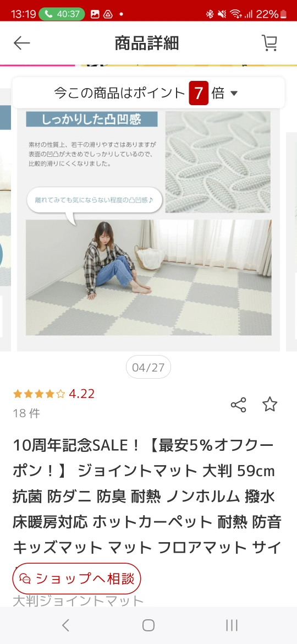Image resolution: width=297 pixels, height=644 pixels.
Task: Tap the product photo of woman on mat
Action: (148, 277)
